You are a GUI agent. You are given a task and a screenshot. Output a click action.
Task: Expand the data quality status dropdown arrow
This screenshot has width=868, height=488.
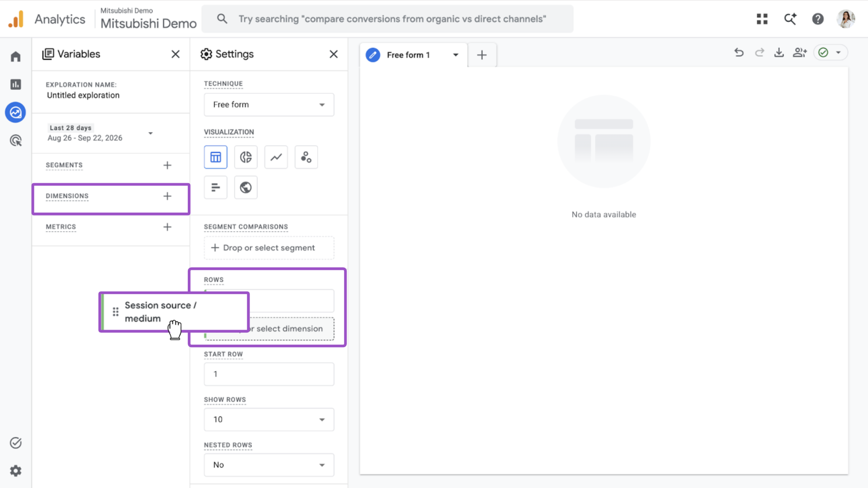(839, 53)
